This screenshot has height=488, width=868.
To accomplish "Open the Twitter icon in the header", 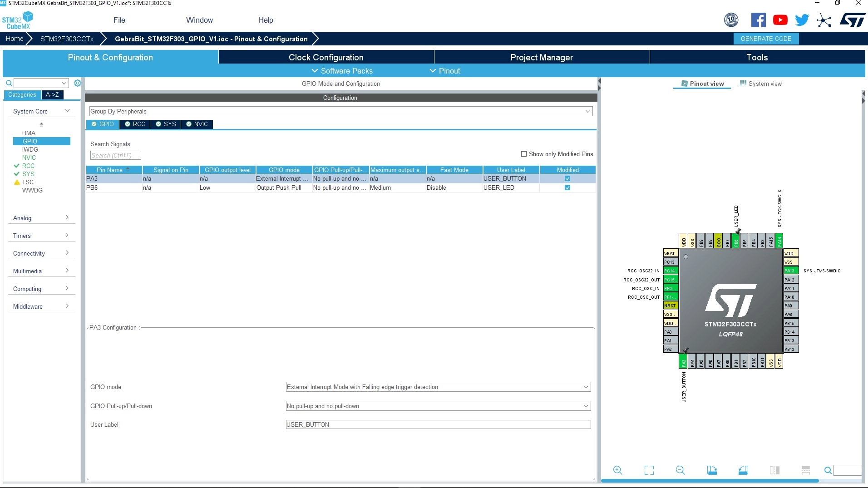I will coord(802,20).
